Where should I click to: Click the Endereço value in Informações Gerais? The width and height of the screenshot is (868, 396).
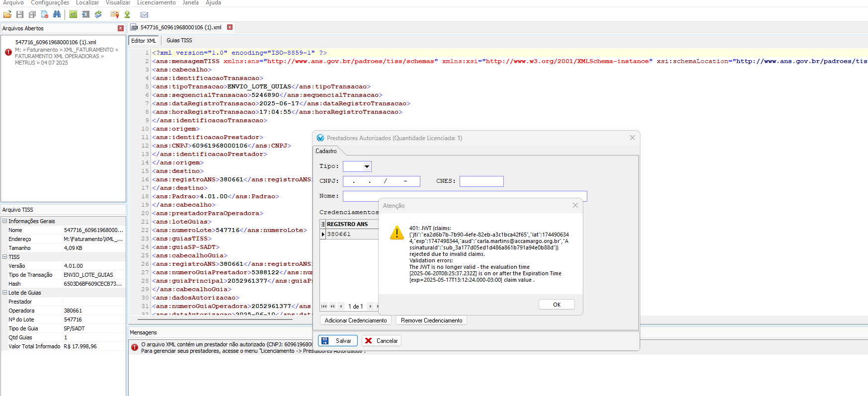93,239
